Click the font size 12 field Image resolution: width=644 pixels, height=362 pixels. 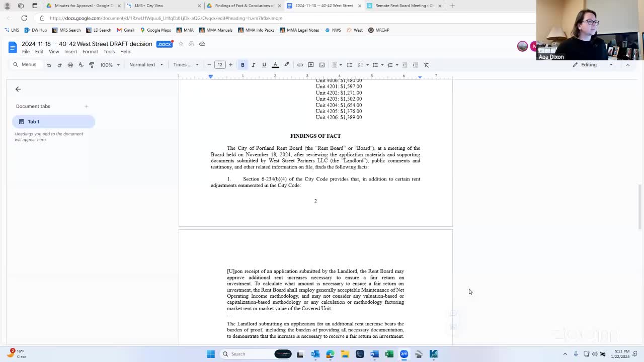(x=220, y=65)
